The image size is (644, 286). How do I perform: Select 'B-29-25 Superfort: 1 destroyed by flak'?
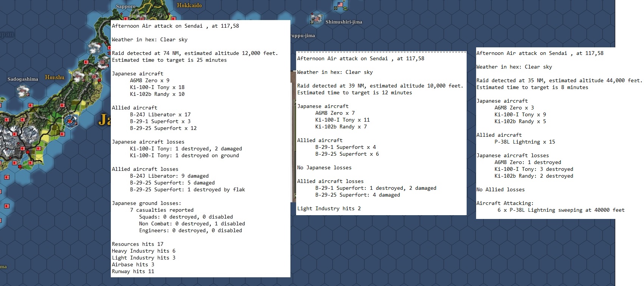tap(188, 190)
